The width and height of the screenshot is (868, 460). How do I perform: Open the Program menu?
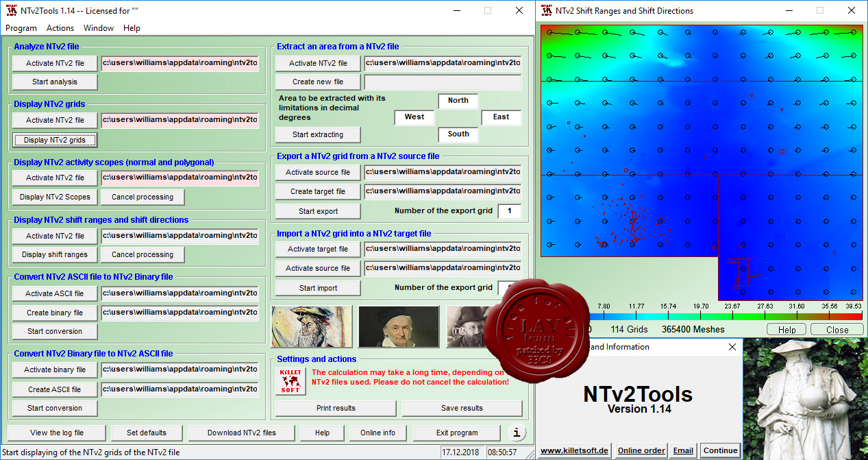21,28
